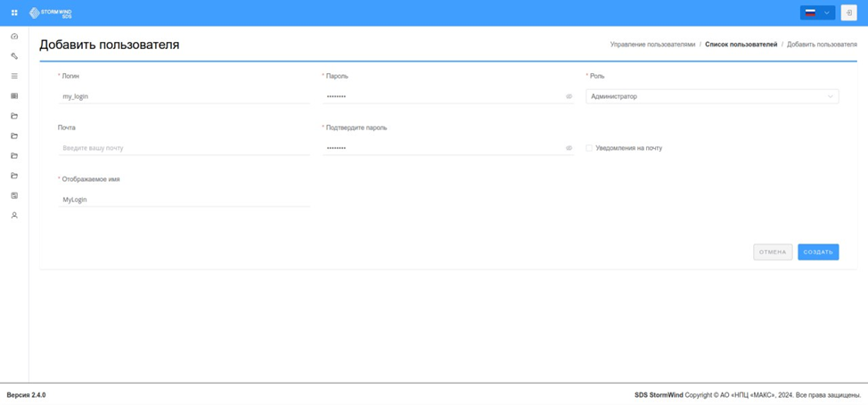This screenshot has height=405, width=868.
Task: Open the three-lines list sidebar icon
Action: tap(14, 76)
